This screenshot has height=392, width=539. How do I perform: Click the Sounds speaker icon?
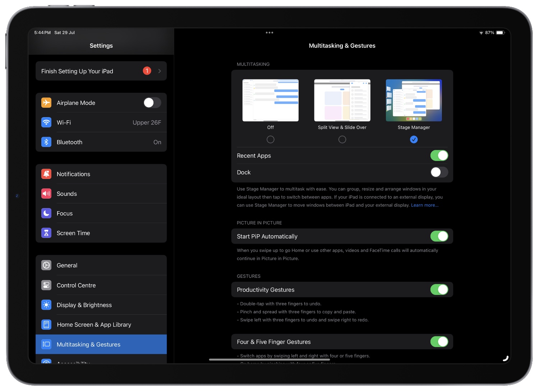pyautogui.click(x=46, y=193)
